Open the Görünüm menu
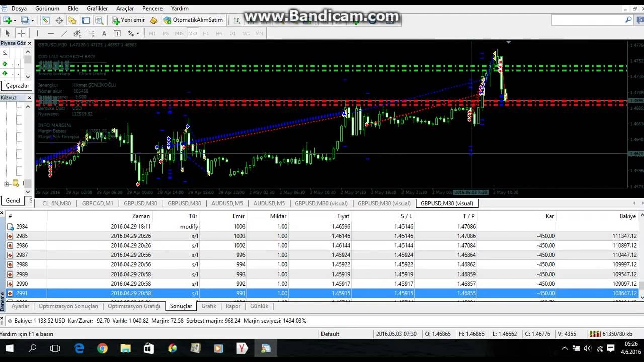The width and height of the screenshot is (644, 362). pyautogui.click(x=47, y=8)
